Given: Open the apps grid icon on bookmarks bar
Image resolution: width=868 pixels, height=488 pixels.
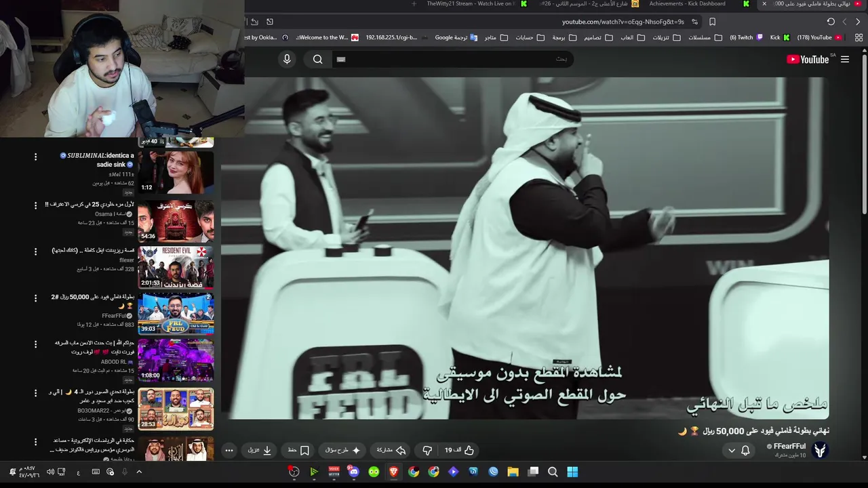Looking at the screenshot, I should 858,37.
